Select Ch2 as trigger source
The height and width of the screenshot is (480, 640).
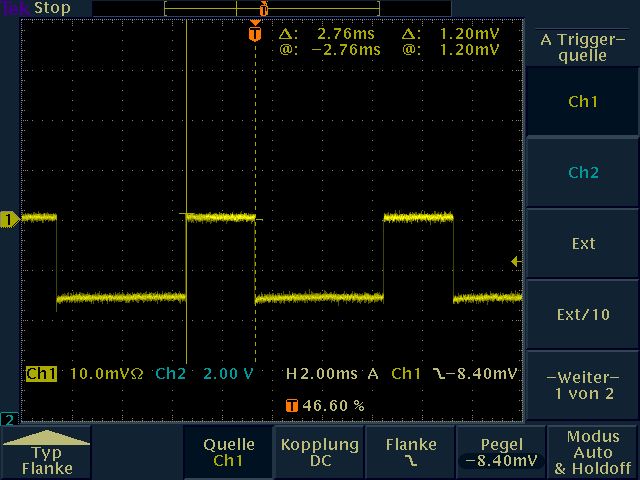(x=583, y=173)
